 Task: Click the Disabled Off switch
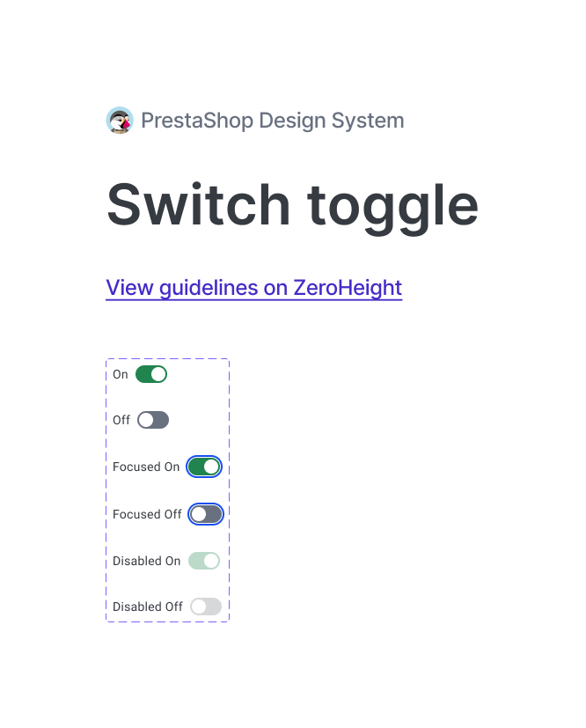click(206, 607)
